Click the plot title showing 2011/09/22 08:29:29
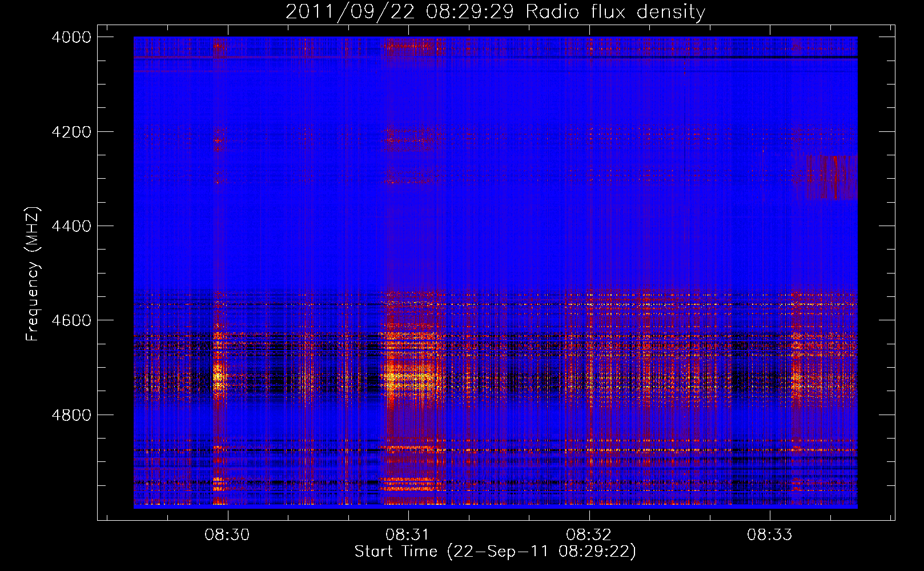The height and width of the screenshot is (571, 924). click(495, 12)
